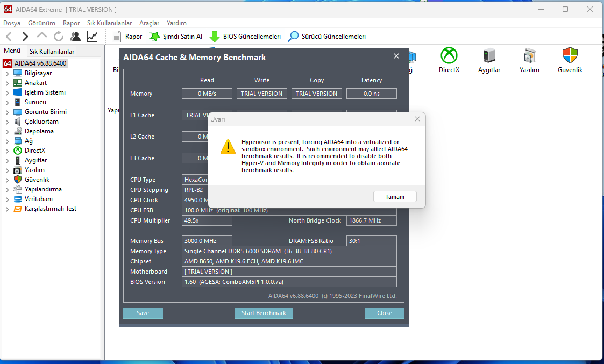
Task: Expand the Karşılaştırmalı Test tree node
Action: pyautogui.click(x=7, y=209)
